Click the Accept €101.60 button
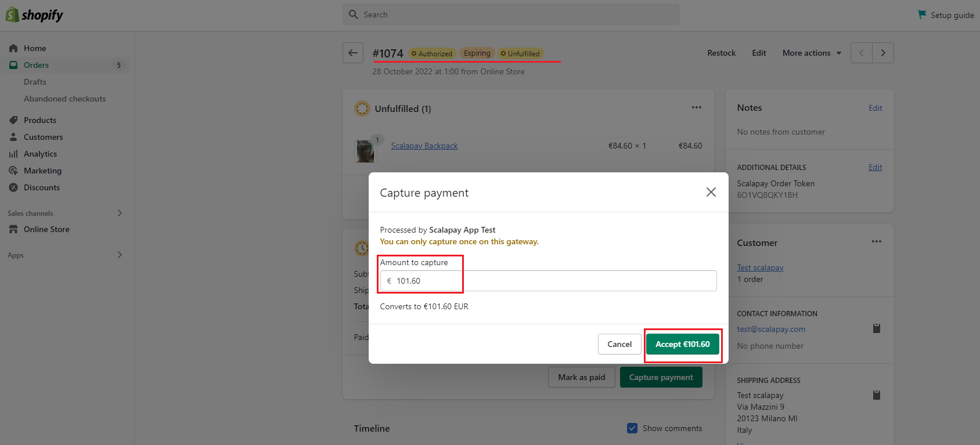This screenshot has height=445, width=980. click(x=683, y=344)
